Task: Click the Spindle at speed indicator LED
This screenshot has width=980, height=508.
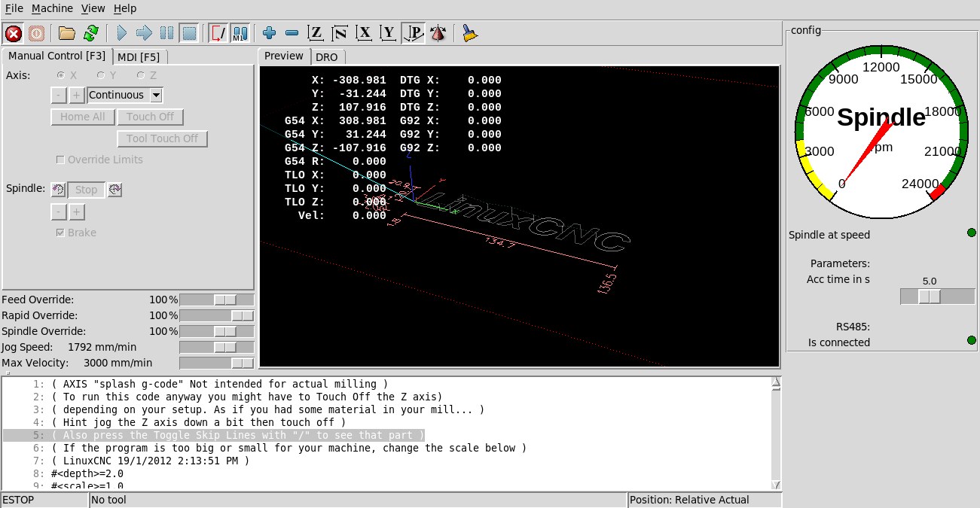Action: [971, 233]
